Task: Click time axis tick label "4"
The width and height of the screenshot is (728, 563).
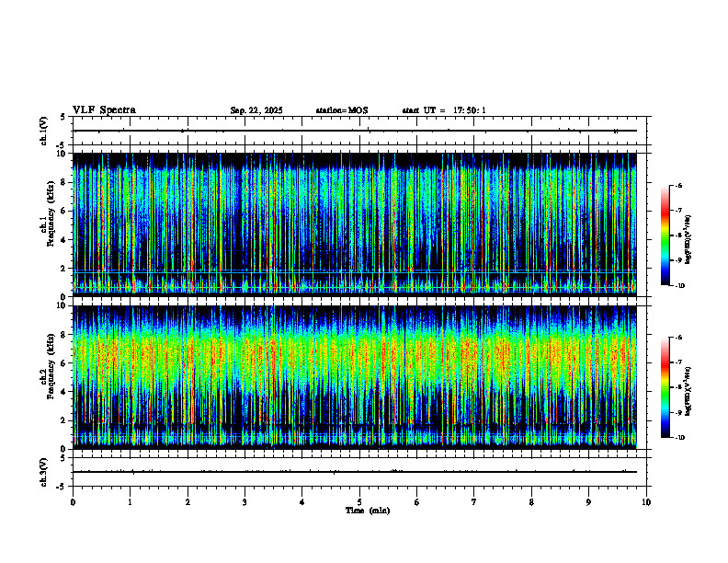Action: point(302,502)
